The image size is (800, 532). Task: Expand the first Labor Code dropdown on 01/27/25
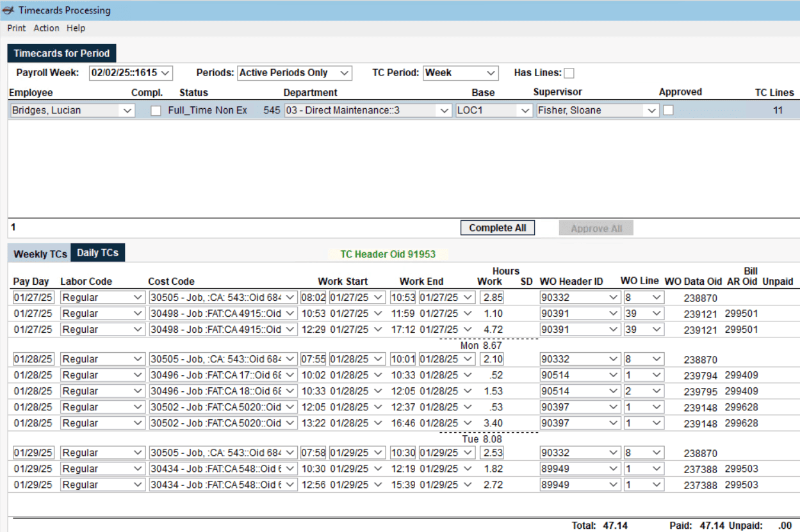tap(138, 297)
